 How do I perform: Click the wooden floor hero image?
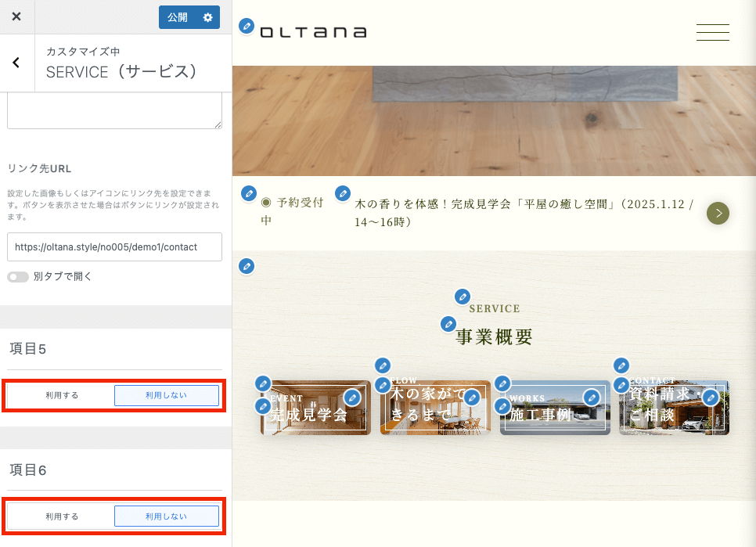[494, 121]
